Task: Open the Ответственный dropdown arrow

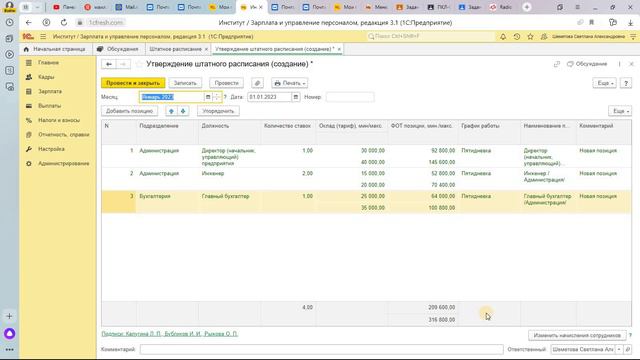Action: point(619,349)
